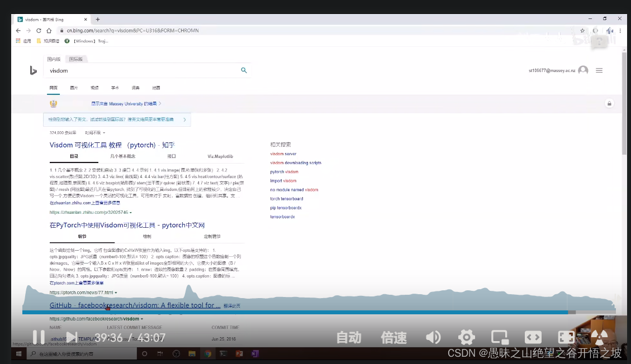Click the lock icon in results banner
Image resolution: width=631 pixels, height=364 pixels.
tap(609, 104)
